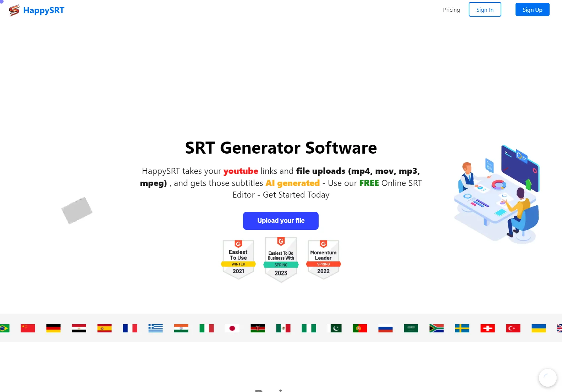Choose the Switzerland flag
The image size is (562, 392).
point(488,328)
